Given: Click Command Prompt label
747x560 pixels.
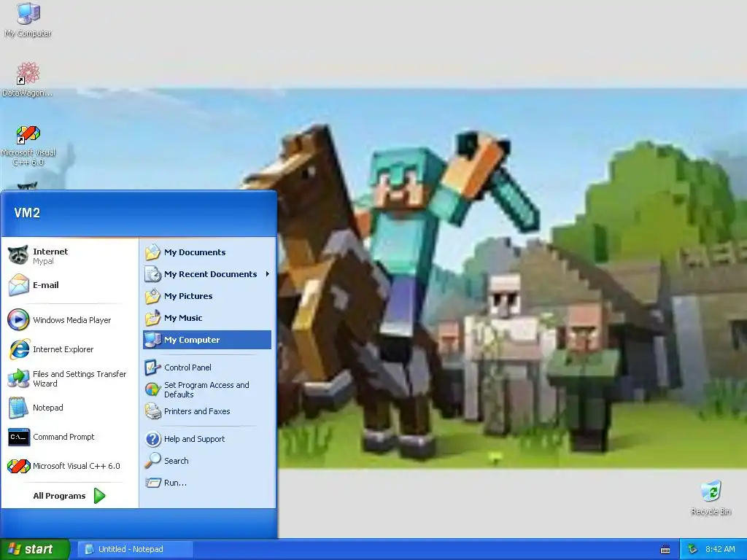Looking at the screenshot, I should 63,437.
